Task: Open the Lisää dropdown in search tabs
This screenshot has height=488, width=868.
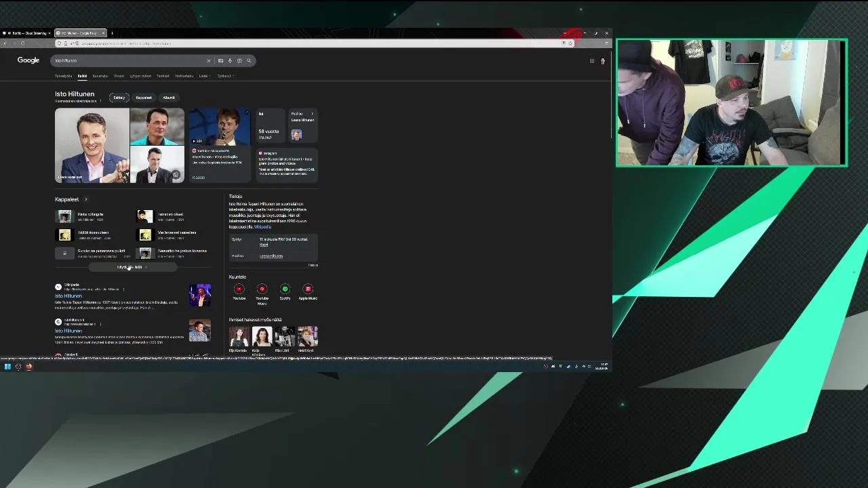Action: tap(203, 76)
